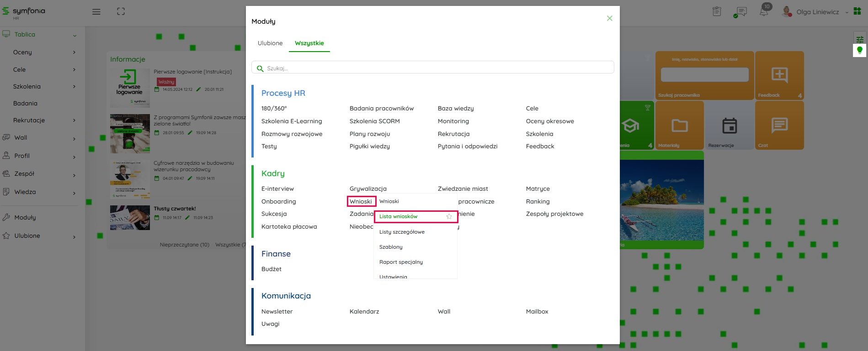Image resolution: width=868 pixels, height=351 pixels.
Task: Open the Onboarding module link
Action: pos(278,201)
